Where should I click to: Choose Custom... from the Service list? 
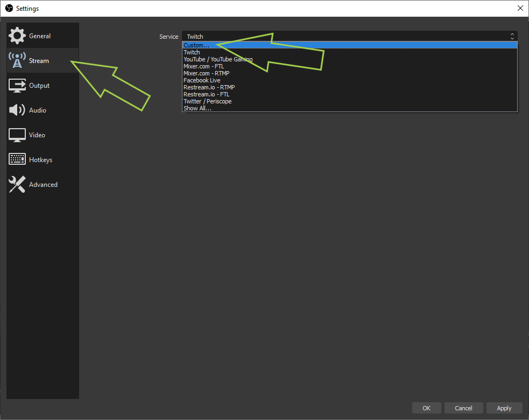[x=196, y=45]
